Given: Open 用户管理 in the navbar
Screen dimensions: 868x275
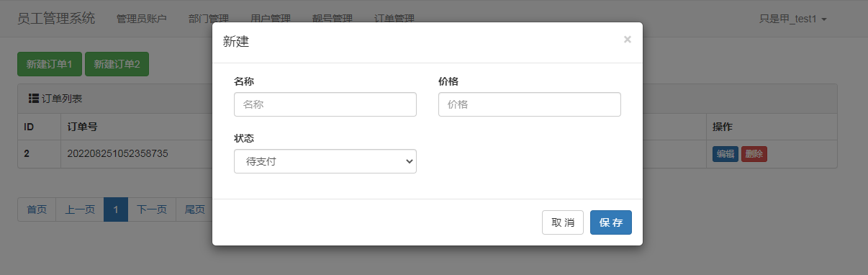Looking at the screenshot, I should pos(271,19).
